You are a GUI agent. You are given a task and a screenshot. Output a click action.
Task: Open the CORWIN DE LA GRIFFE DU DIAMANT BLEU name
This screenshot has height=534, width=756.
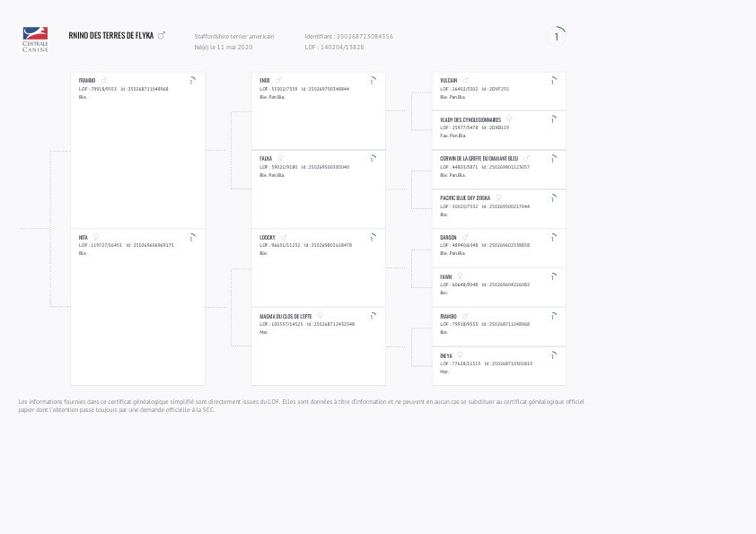479,159
